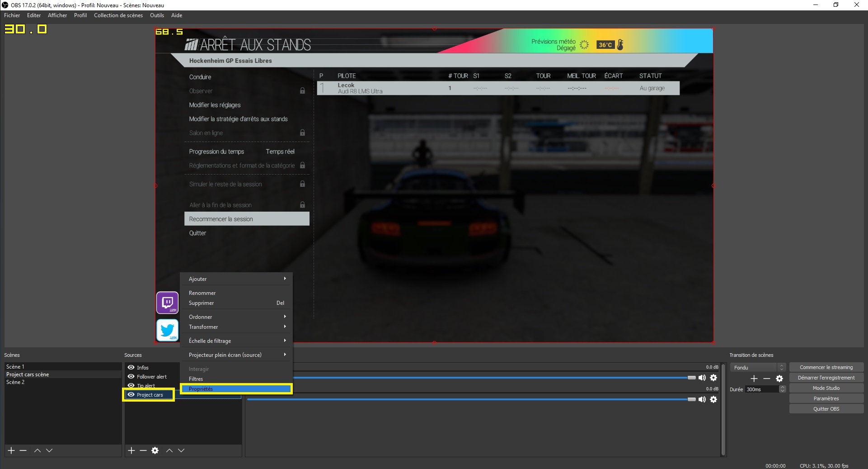Expand the Ordonner submenu
This screenshot has height=469, width=868.
point(236,317)
